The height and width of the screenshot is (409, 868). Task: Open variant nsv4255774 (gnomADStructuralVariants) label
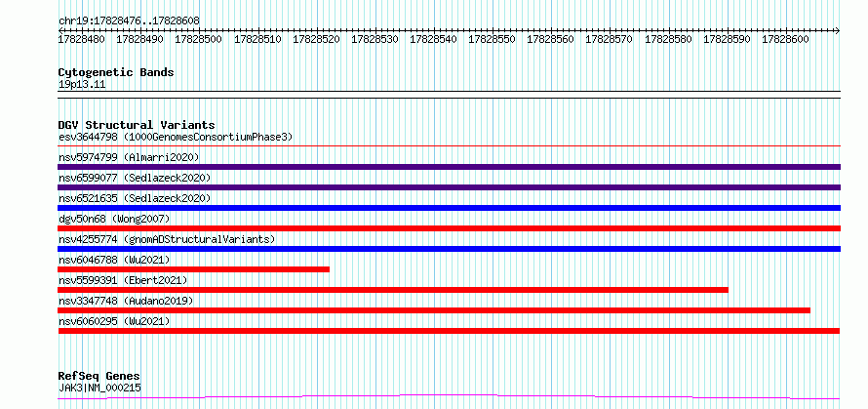pos(167,239)
